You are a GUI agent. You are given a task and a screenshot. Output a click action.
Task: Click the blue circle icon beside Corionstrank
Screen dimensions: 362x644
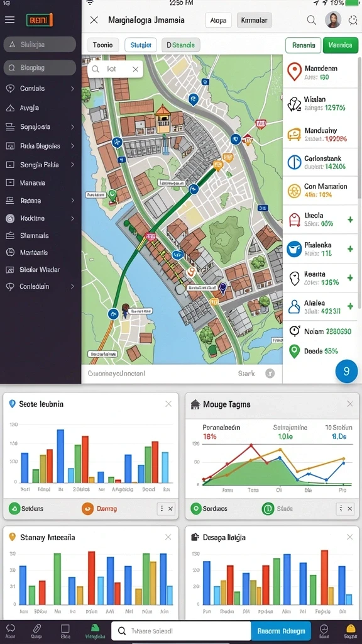point(294,162)
